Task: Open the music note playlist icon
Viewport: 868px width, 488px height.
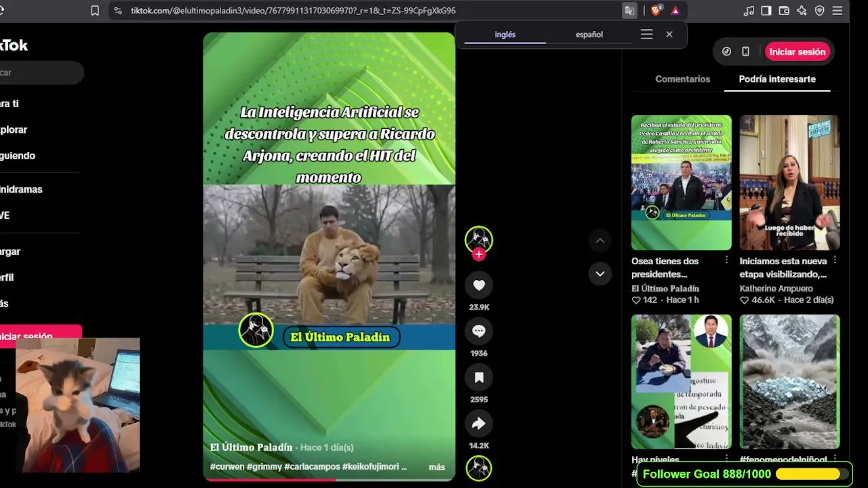Action: 749,10
